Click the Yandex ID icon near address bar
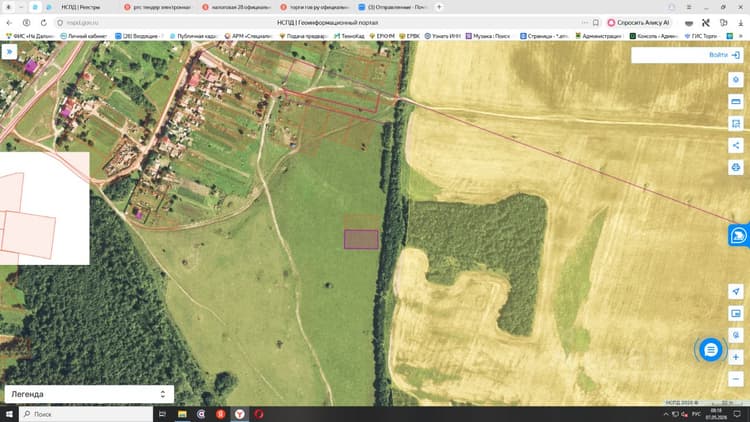The width and height of the screenshot is (750, 422). [x=26, y=22]
